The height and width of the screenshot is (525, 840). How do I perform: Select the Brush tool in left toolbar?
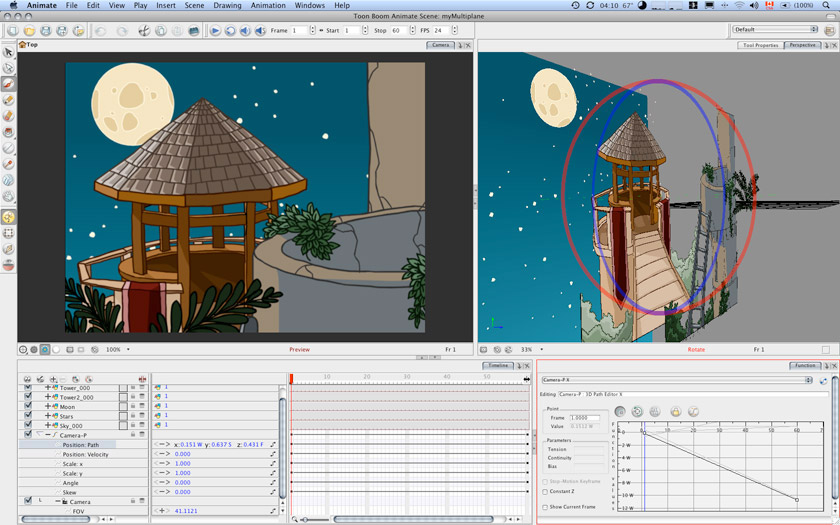9,84
